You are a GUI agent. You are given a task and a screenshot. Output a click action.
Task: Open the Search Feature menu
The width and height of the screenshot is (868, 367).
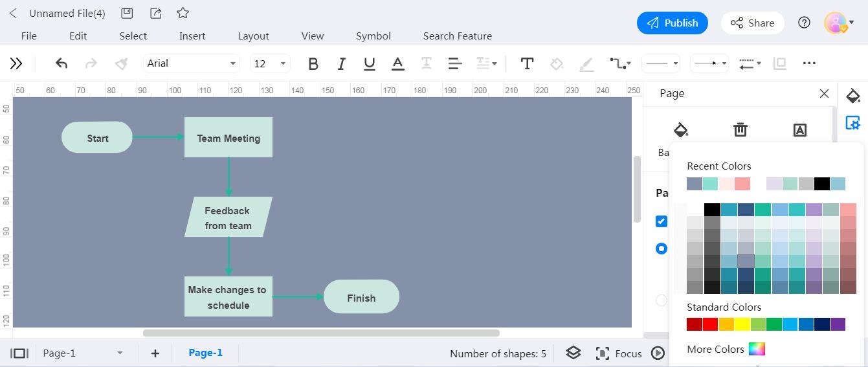click(x=458, y=36)
